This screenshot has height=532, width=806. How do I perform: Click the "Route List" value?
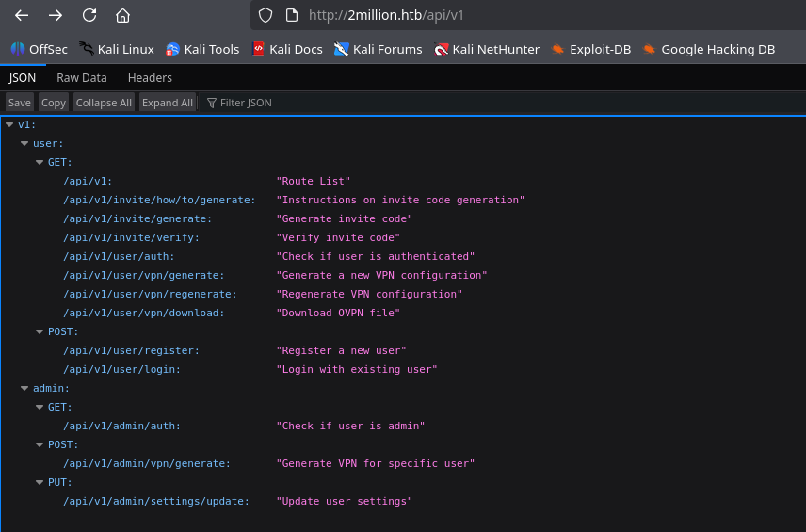tap(314, 181)
